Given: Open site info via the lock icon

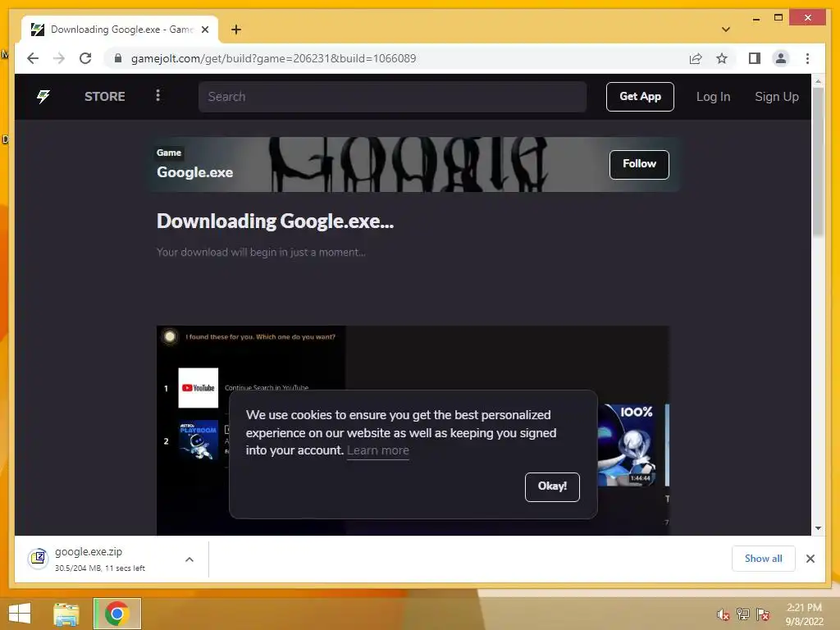Looking at the screenshot, I should tap(118, 58).
